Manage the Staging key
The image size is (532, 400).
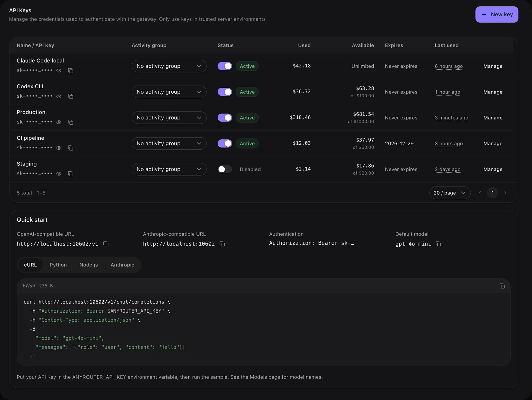(493, 169)
